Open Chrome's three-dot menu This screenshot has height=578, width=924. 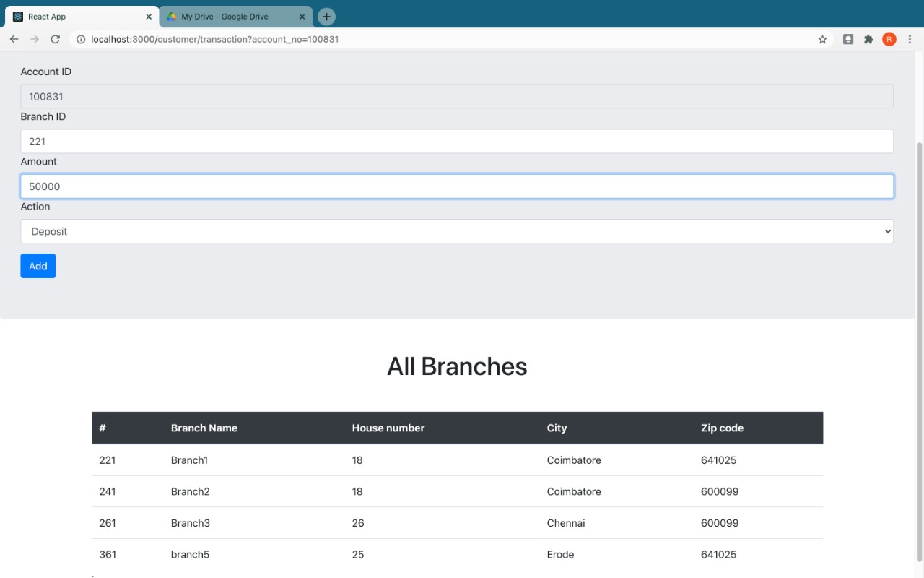pos(910,39)
